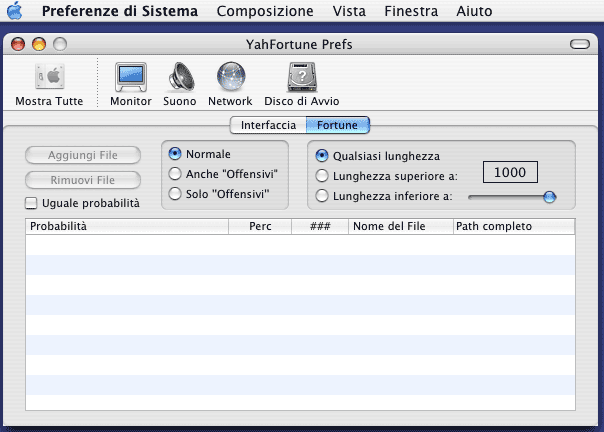Select Lunghezza superiore a option
The image size is (604, 432).
click(x=322, y=176)
